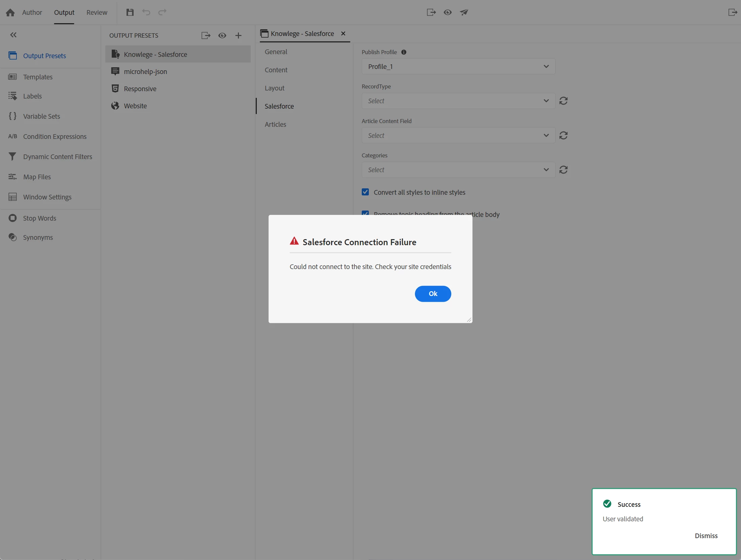Uncheck Convert all styles to inline styles

365,192
